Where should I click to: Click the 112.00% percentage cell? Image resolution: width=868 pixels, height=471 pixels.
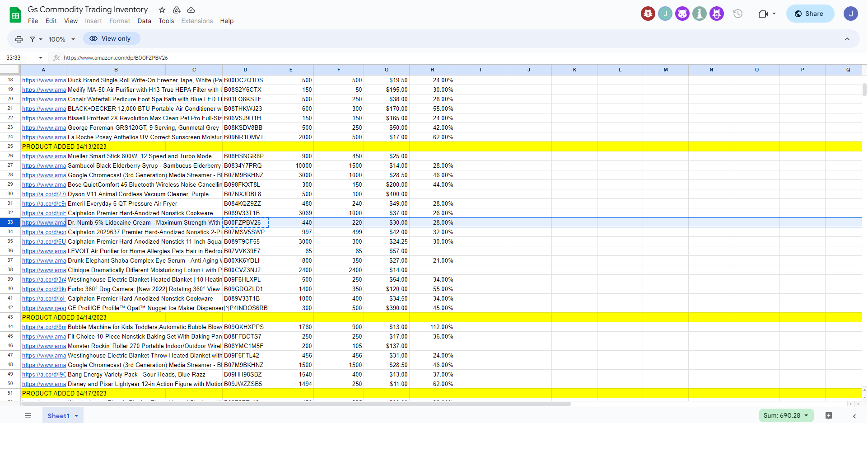[432, 327]
